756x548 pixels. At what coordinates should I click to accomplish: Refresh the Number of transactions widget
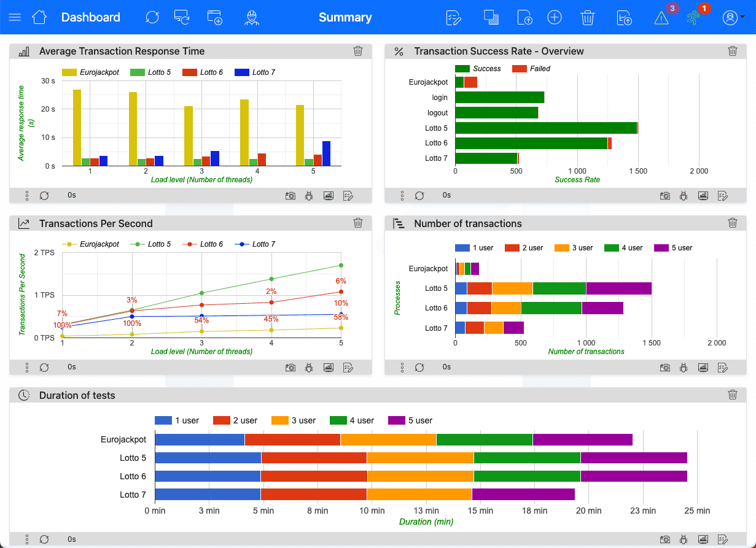(x=419, y=368)
